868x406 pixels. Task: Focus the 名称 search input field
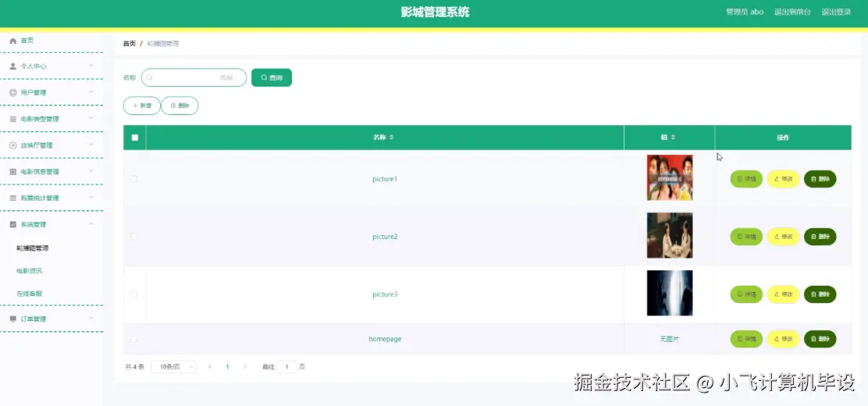click(194, 77)
